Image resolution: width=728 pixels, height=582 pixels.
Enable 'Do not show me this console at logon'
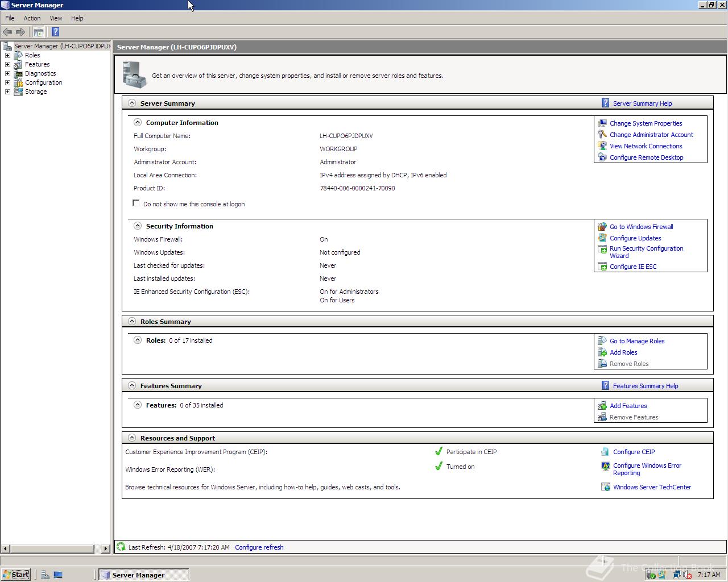point(136,203)
